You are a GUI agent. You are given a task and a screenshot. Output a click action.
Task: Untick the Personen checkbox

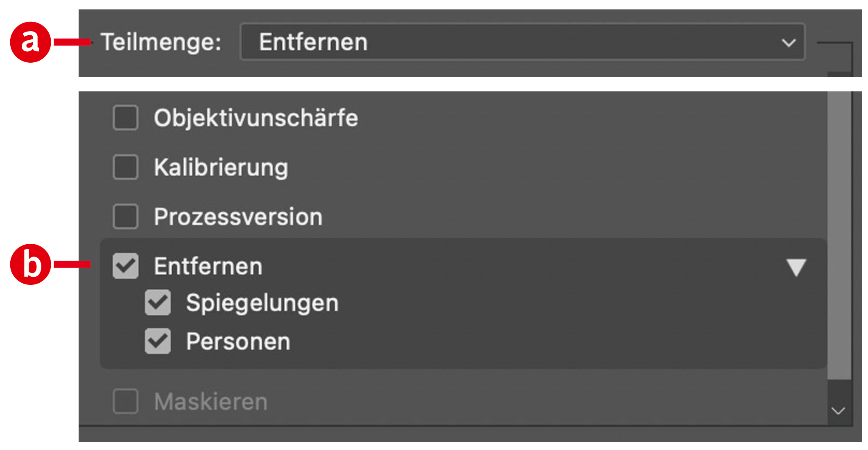[158, 341]
